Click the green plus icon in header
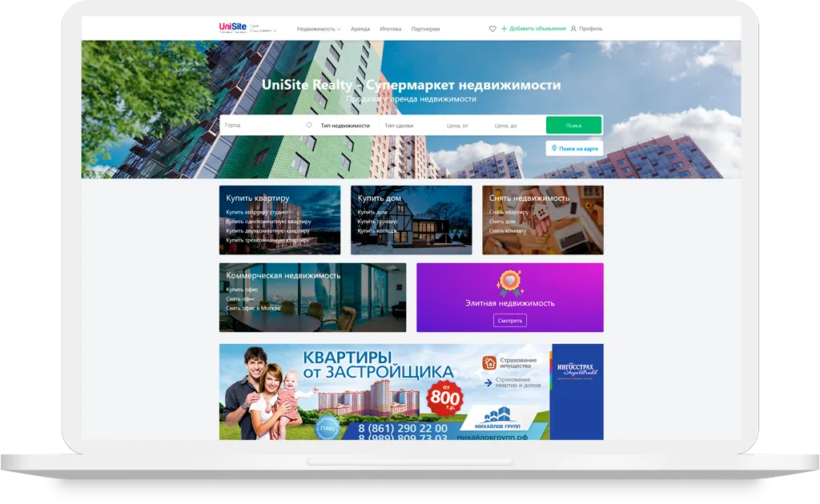Viewport: 820px width, 504px height. click(504, 29)
